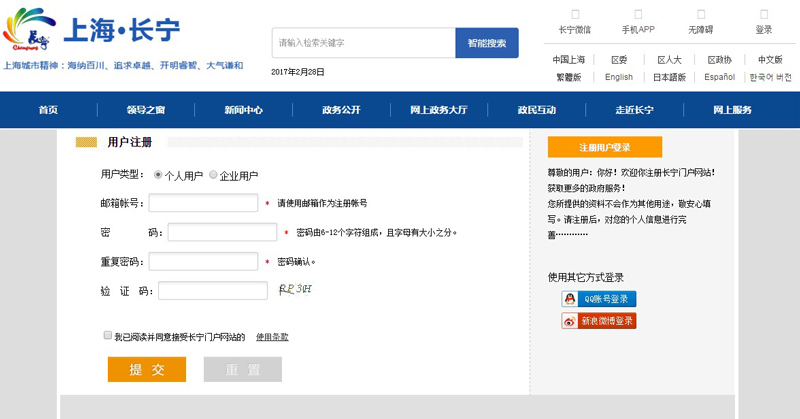Open the 政民互动 navigation item
Screen dimensions: 800x419
coord(536,110)
